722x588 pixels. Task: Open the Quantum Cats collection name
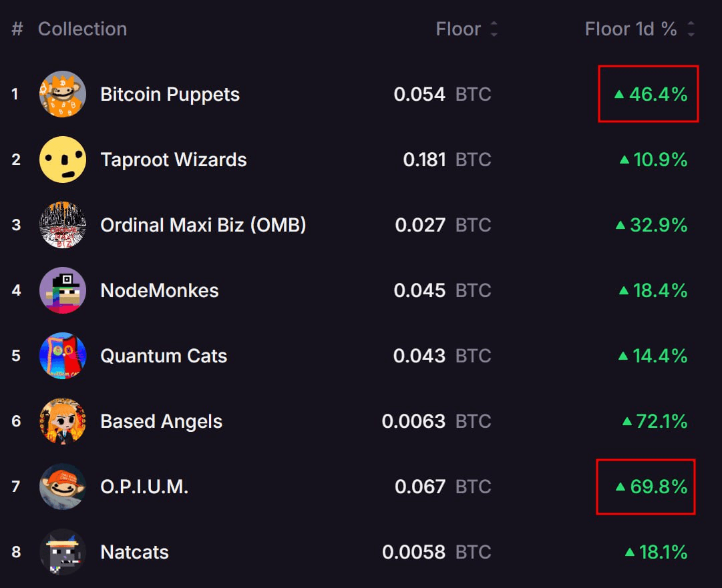tap(164, 356)
